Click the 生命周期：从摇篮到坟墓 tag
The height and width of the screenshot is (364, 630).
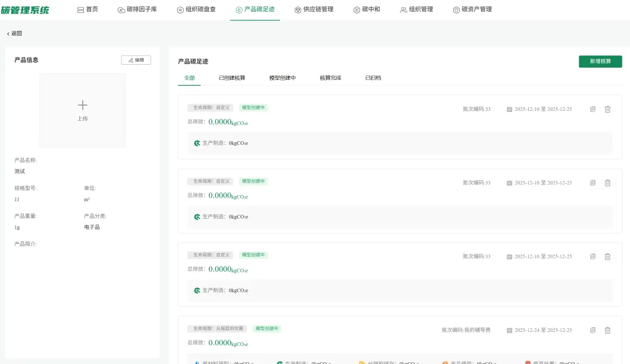(x=217, y=328)
